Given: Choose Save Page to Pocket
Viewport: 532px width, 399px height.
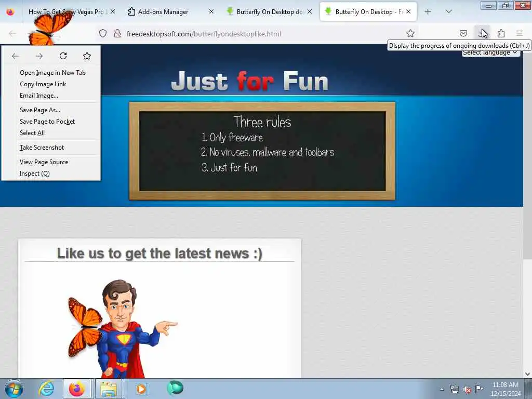Looking at the screenshot, I should pyautogui.click(x=47, y=122).
